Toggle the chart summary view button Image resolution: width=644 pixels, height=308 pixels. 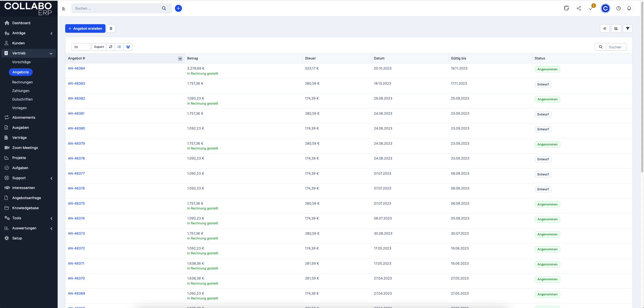tap(616, 28)
